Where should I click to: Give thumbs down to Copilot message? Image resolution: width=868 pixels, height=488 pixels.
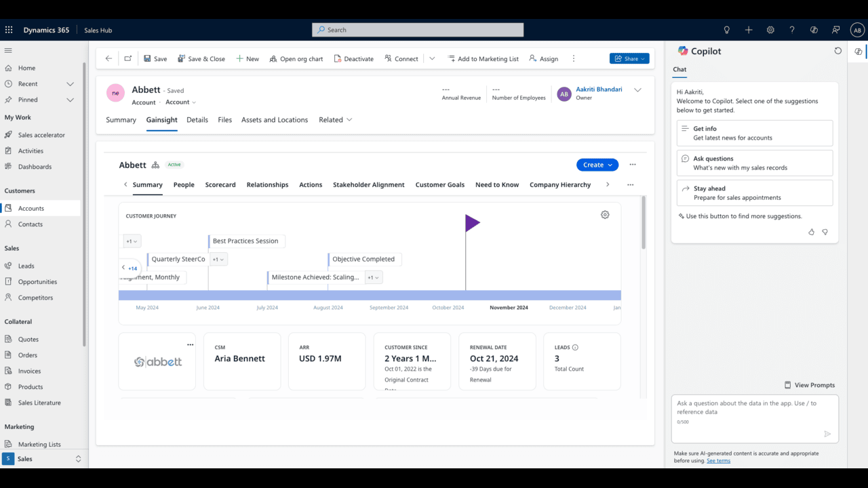pyautogui.click(x=825, y=232)
